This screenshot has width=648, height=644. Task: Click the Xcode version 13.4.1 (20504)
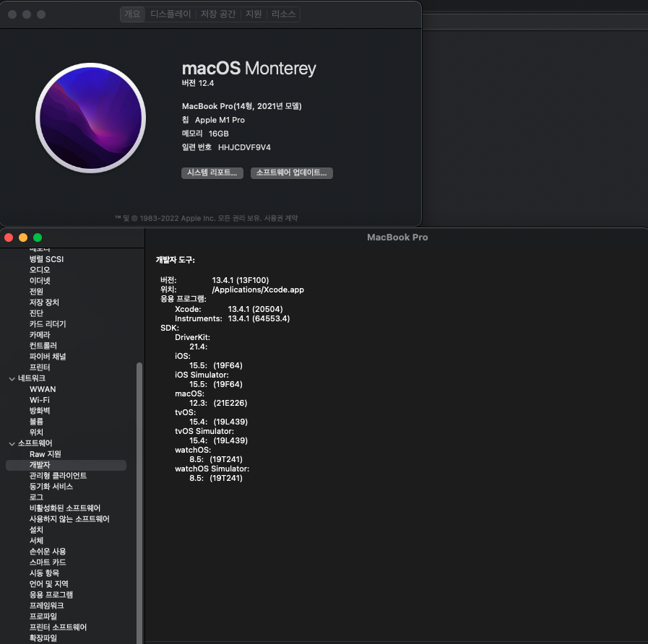[256, 309]
